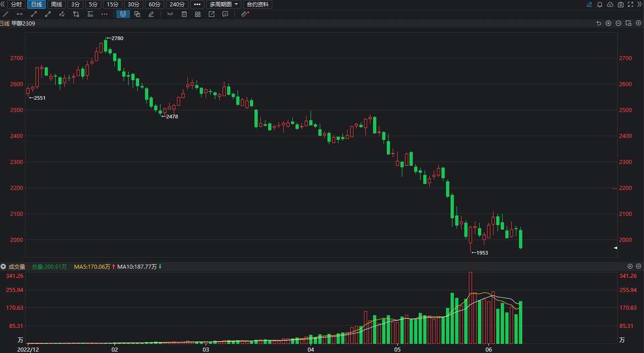Enter fullscreen chart mode
This screenshot has width=644, height=353.
631,5
